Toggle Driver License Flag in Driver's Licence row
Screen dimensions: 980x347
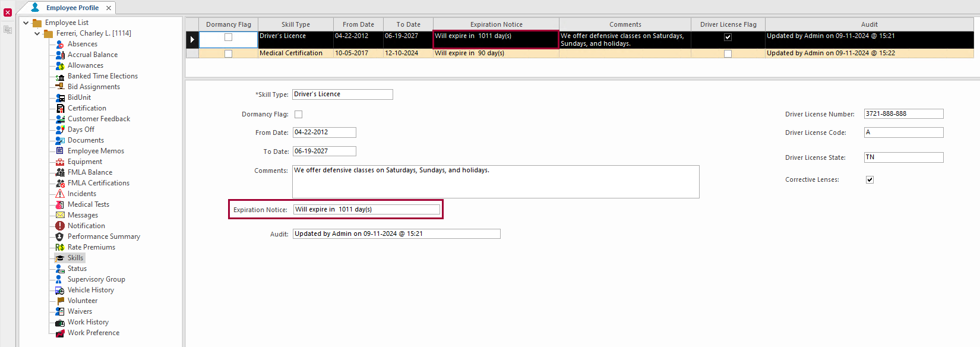tap(728, 37)
